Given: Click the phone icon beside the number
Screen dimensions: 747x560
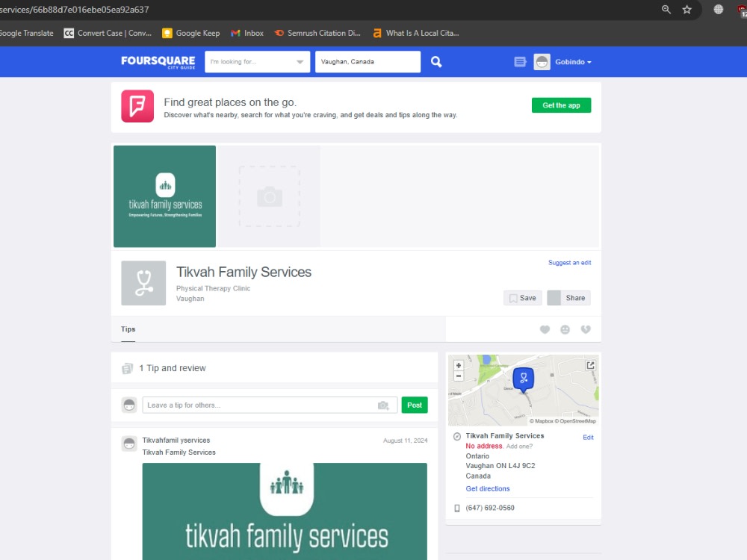Looking at the screenshot, I should [457, 508].
